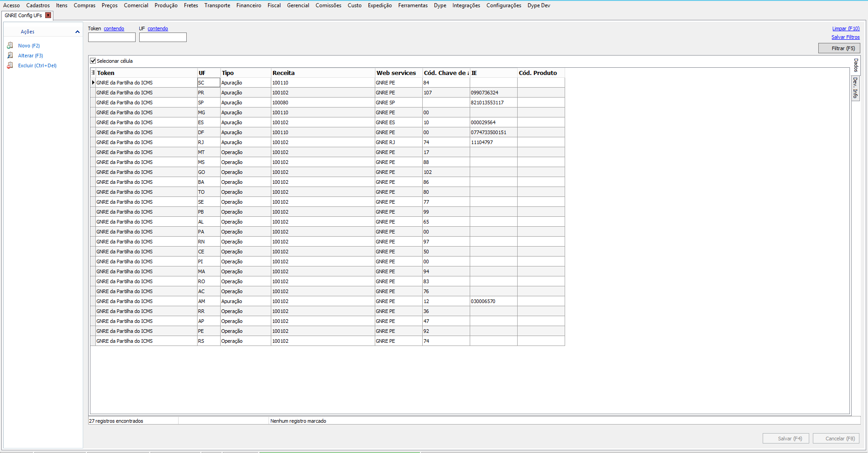Open the Financeiro menu
Viewport: 868px width, 453px height.
click(249, 5)
